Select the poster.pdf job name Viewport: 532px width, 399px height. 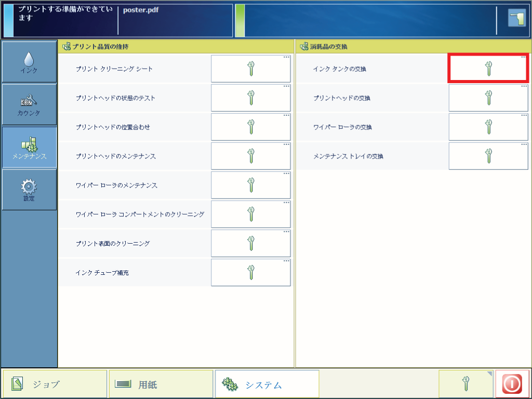click(141, 10)
